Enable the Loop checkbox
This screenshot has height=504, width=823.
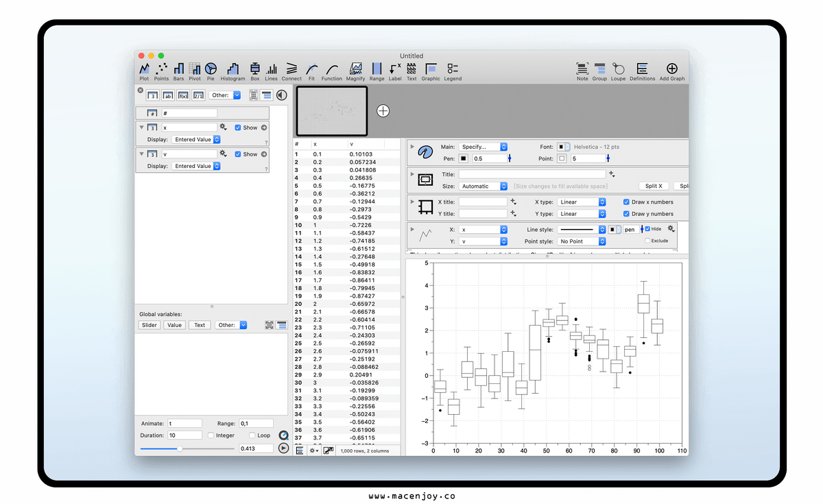pos(252,435)
